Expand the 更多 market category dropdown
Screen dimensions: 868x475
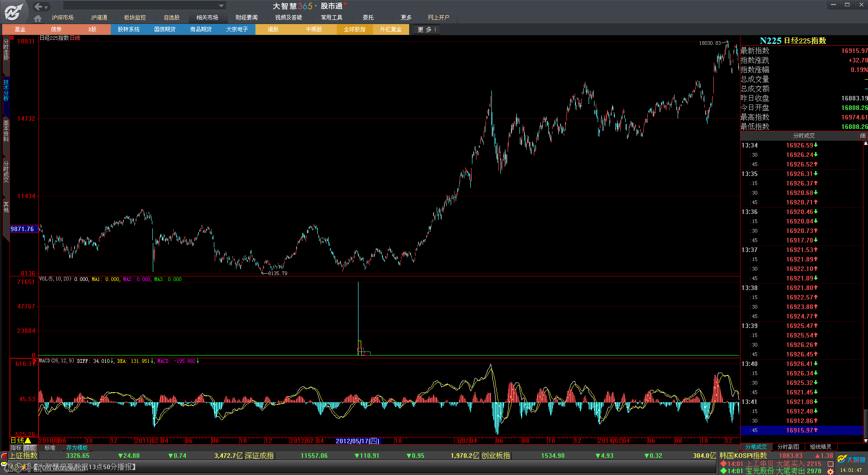tap(427, 29)
